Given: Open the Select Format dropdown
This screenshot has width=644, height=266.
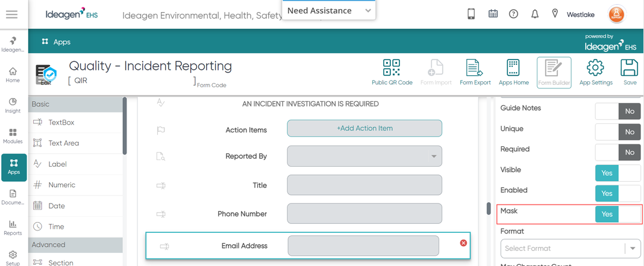Looking at the screenshot, I should coord(571,249).
